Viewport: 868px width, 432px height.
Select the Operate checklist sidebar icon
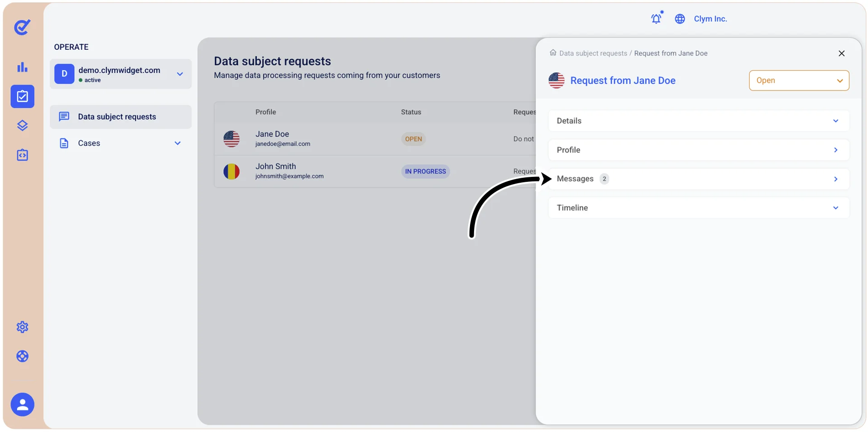[22, 96]
